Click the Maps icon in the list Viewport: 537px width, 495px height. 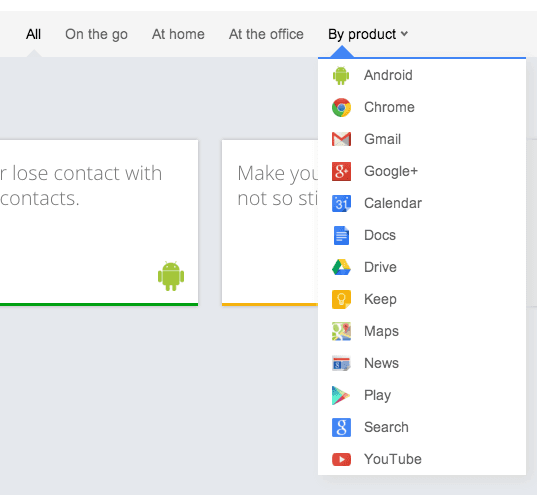341,331
